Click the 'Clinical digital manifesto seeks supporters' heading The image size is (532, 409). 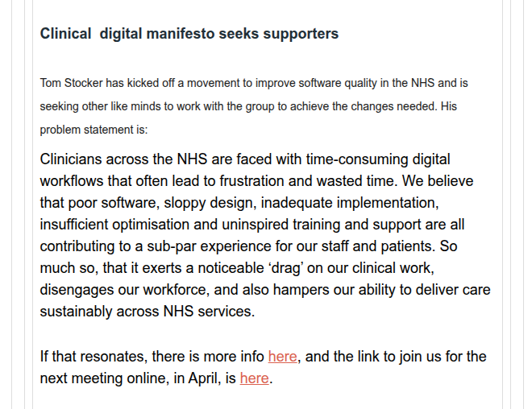tap(189, 34)
